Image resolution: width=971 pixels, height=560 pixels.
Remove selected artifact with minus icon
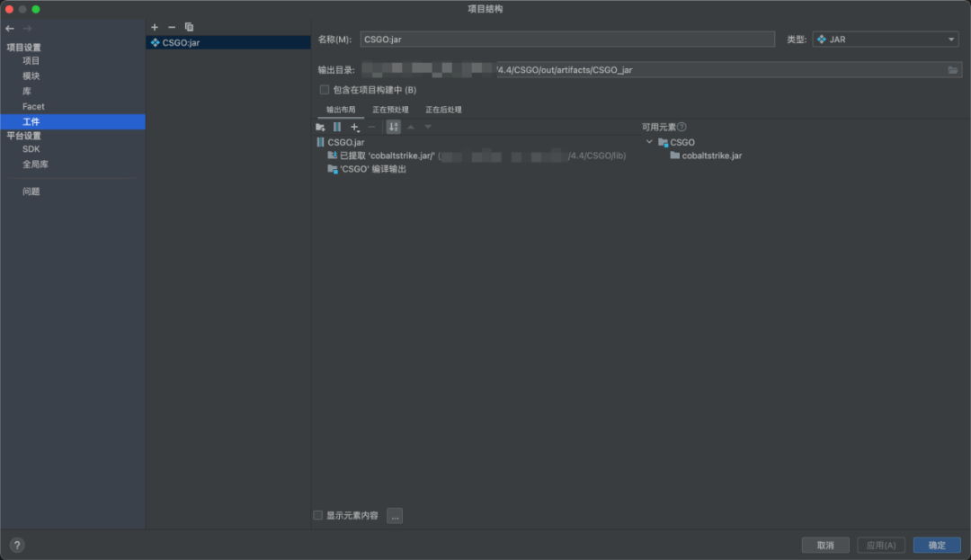(x=172, y=27)
